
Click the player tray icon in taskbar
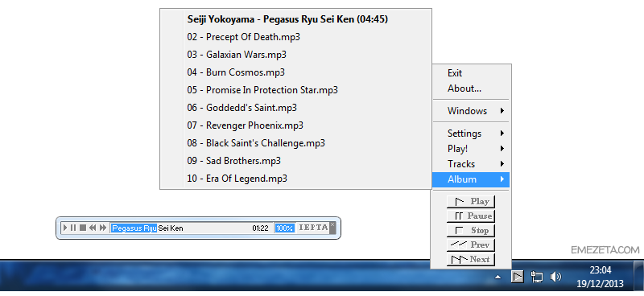(518, 277)
